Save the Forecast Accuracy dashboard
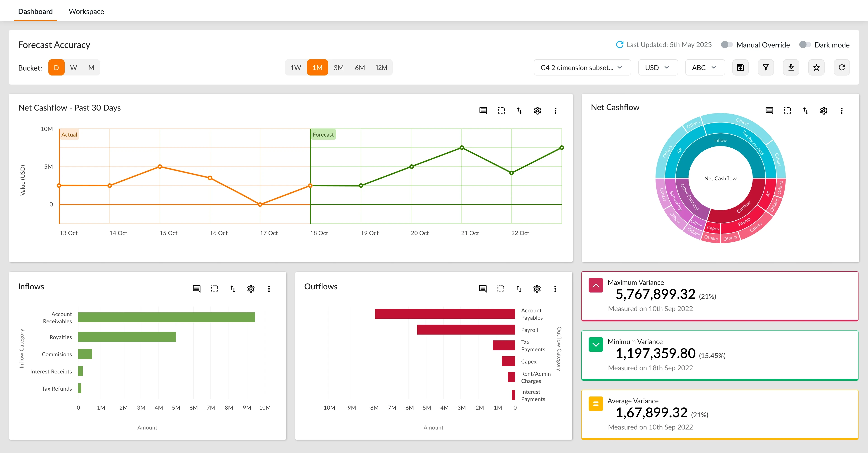Viewport: 868px width, 453px height. pos(740,67)
